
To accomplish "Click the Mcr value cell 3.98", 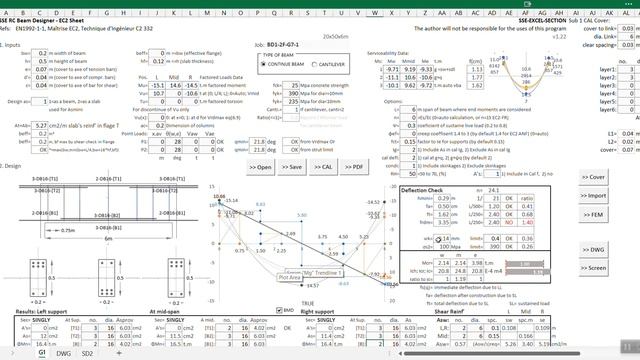I will pos(475,263).
